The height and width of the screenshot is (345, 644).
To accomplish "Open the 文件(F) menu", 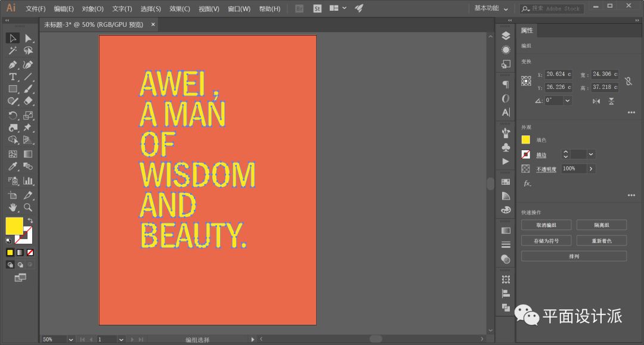I will click(x=36, y=9).
